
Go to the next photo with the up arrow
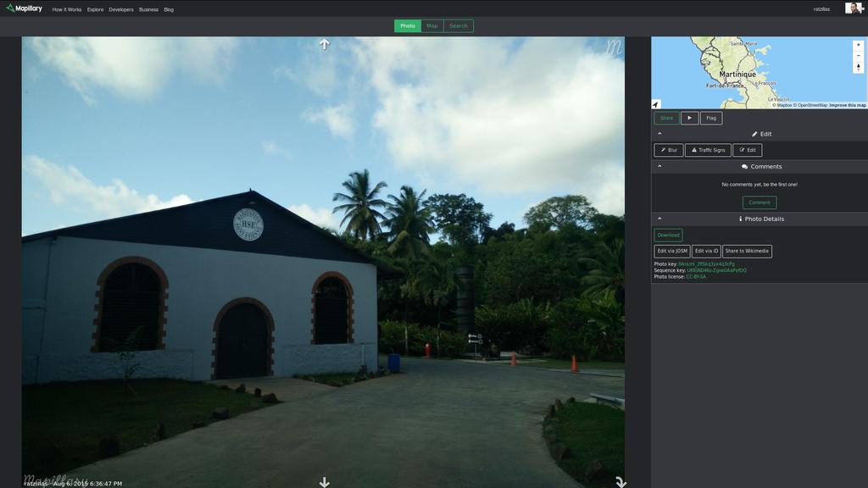[x=325, y=44]
